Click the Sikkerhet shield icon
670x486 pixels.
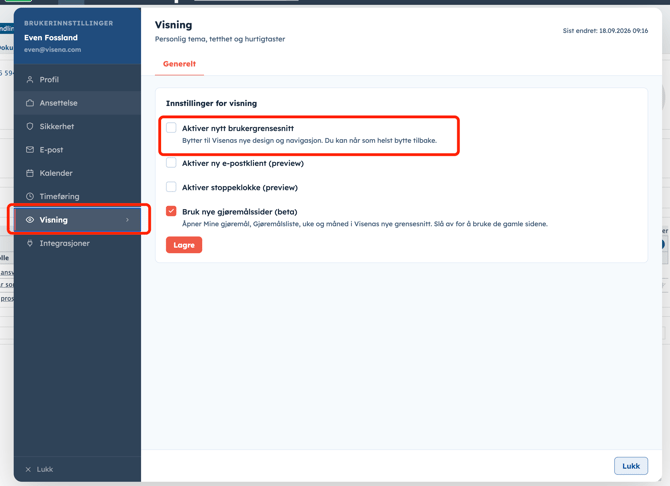[29, 127]
